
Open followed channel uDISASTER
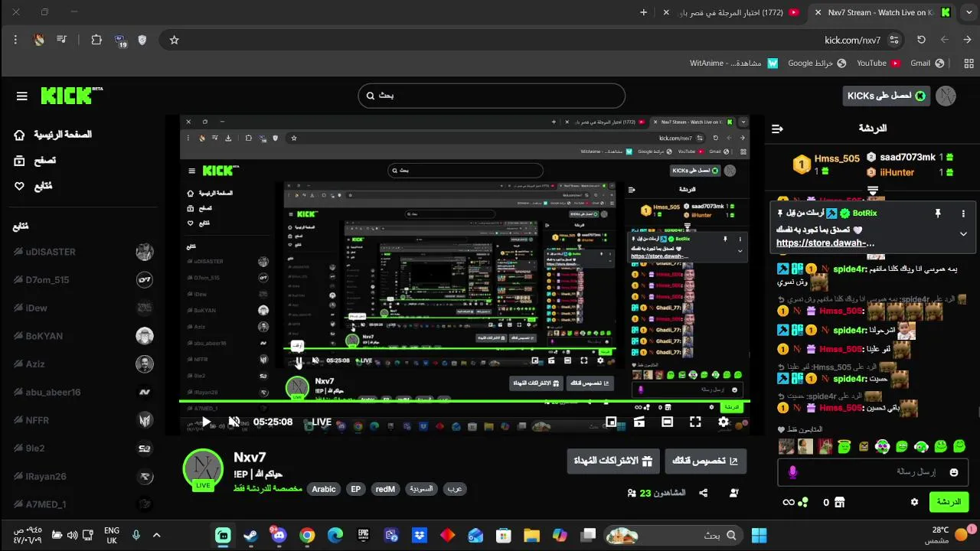click(83, 252)
